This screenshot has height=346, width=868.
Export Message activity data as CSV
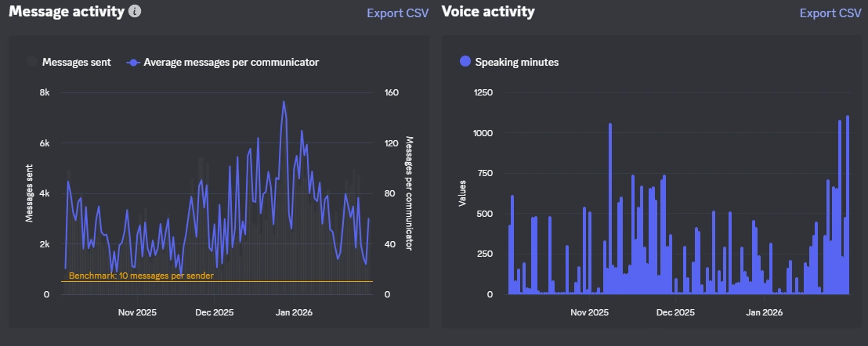(x=397, y=13)
